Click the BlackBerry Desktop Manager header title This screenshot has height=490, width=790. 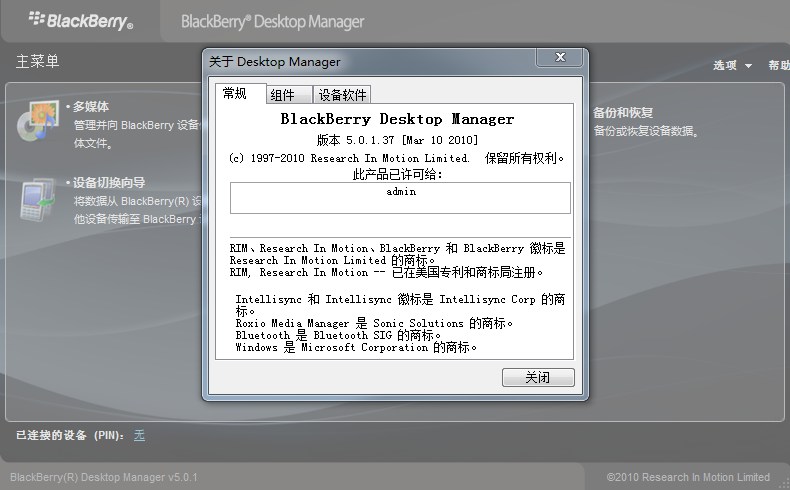[x=272, y=21]
